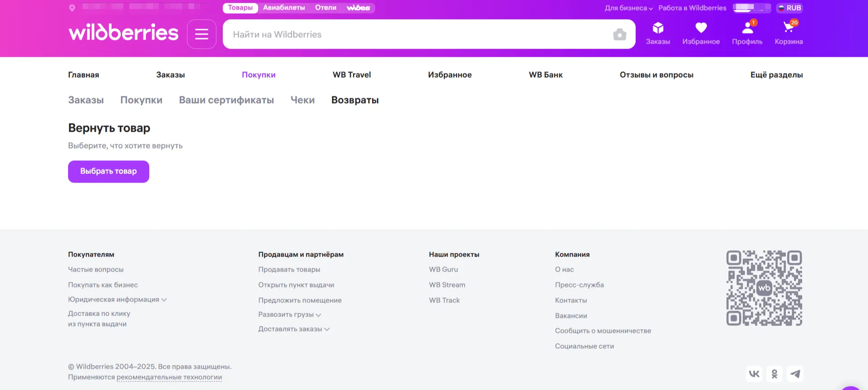Open the Корзина shopping cart icon

pos(789,29)
